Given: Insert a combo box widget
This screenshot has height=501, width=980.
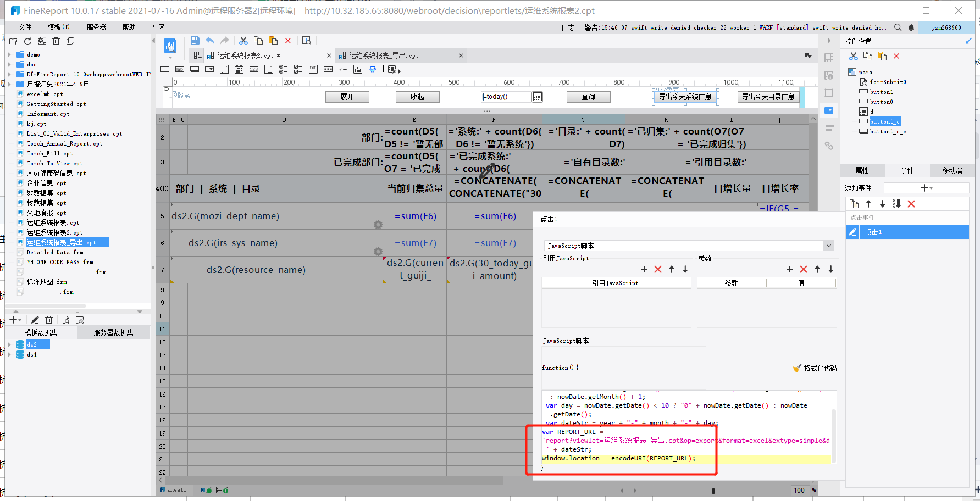Looking at the screenshot, I should 209,69.
